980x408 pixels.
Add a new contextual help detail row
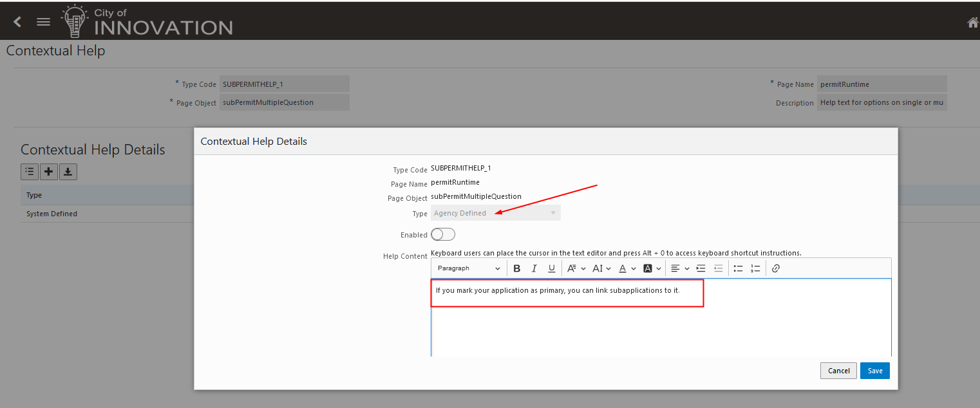tap(49, 171)
